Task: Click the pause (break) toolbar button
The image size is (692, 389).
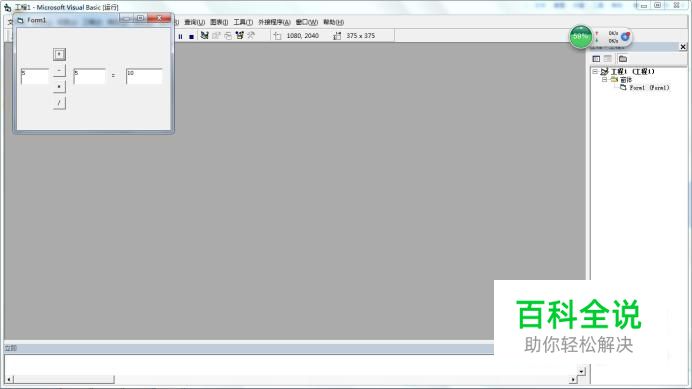Action: click(x=180, y=36)
